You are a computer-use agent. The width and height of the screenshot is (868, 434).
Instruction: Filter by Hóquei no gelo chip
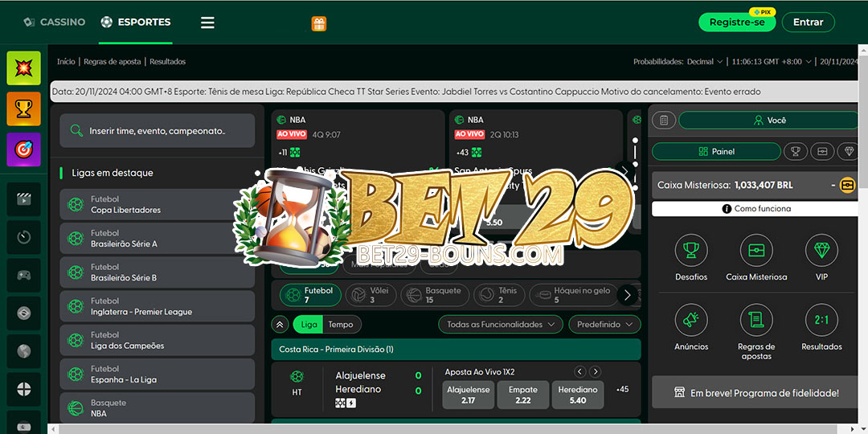click(573, 295)
